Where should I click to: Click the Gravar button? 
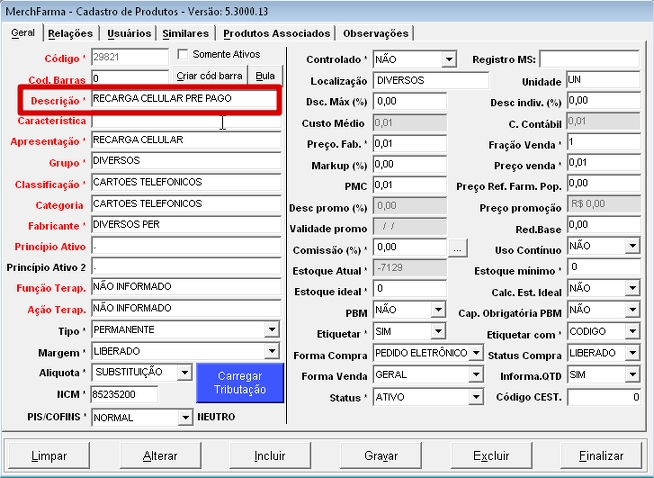coord(381,456)
